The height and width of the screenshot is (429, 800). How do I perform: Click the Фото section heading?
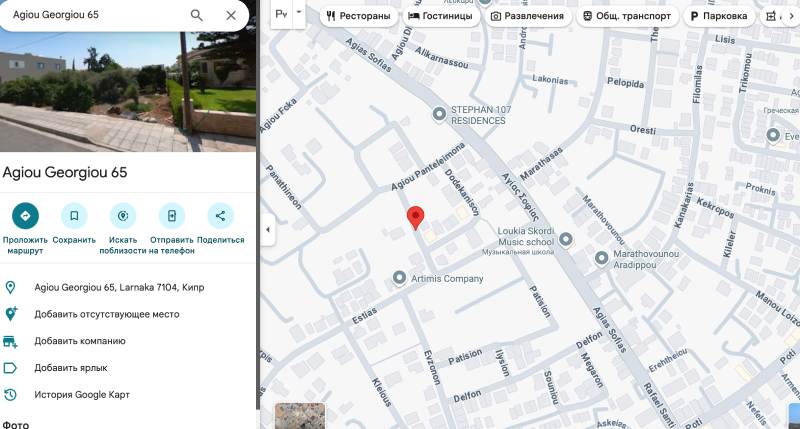pyautogui.click(x=15, y=424)
